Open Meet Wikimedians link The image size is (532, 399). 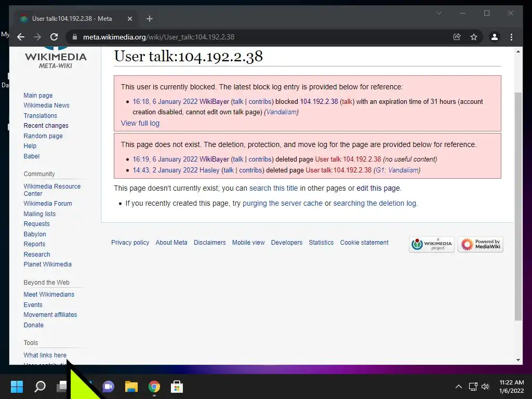pyautogui.click(x=49, y=295)
